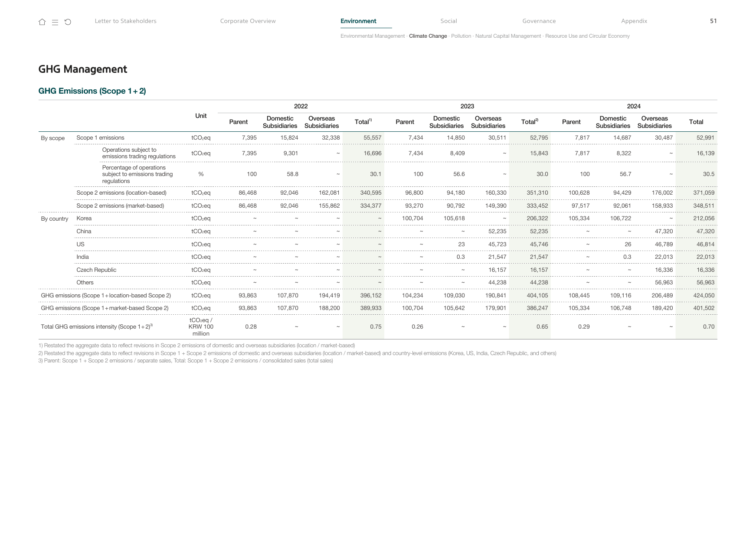This screenshot has width=756, height=538.
Task: Click the Korea row label
Action: [x=84, y=218]
